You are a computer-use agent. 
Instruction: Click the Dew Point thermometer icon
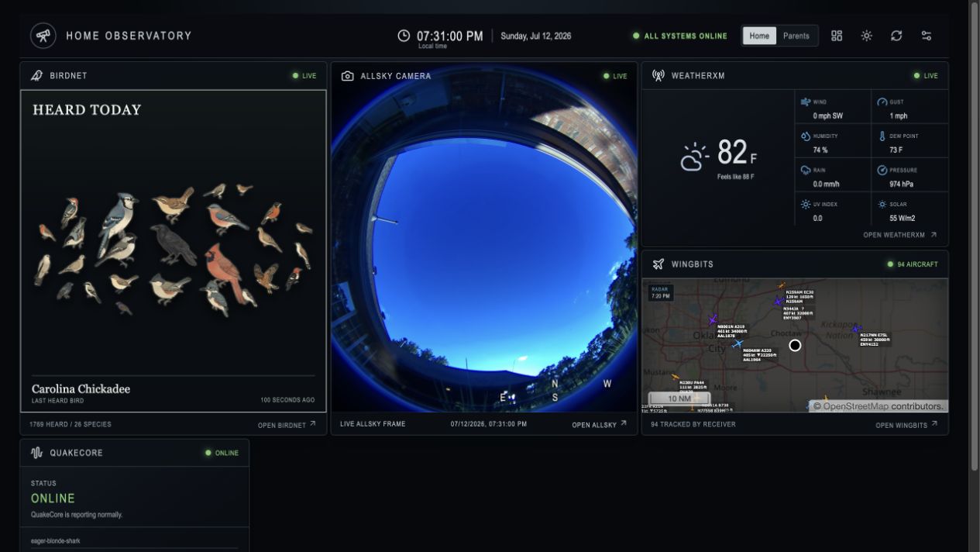pos(882,136)
